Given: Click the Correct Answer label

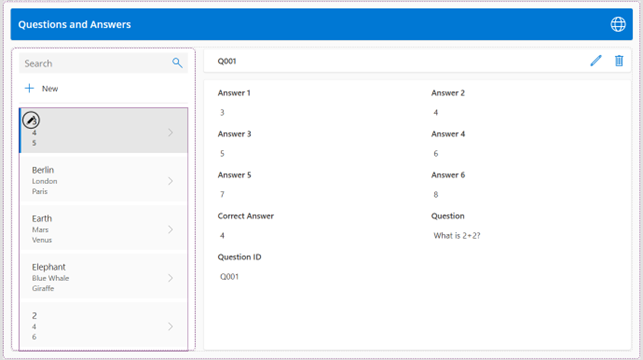Looking at the screenshot, I should tap(245, 216).
